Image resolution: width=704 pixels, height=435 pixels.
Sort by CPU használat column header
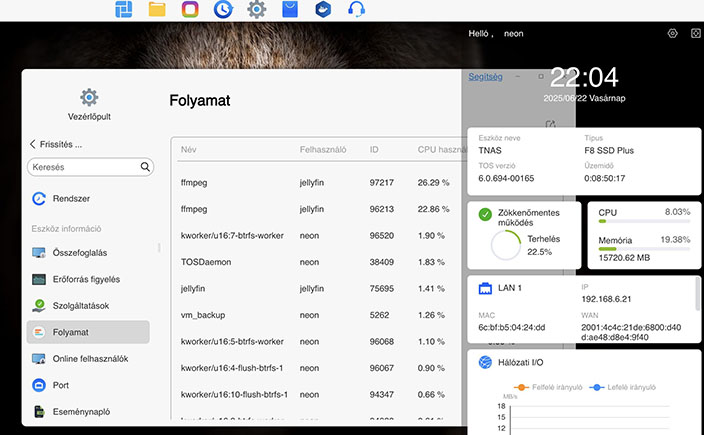pyautogui.click(x=442, y=149)
